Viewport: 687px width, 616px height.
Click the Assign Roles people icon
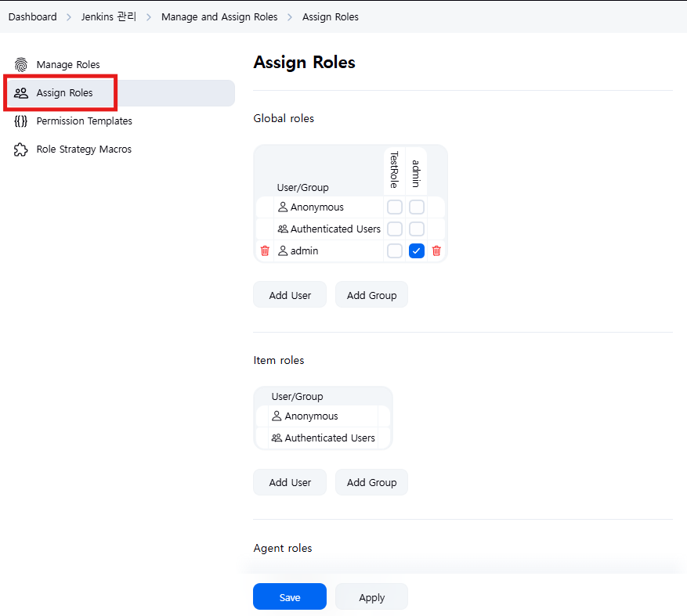click(20, 93)
